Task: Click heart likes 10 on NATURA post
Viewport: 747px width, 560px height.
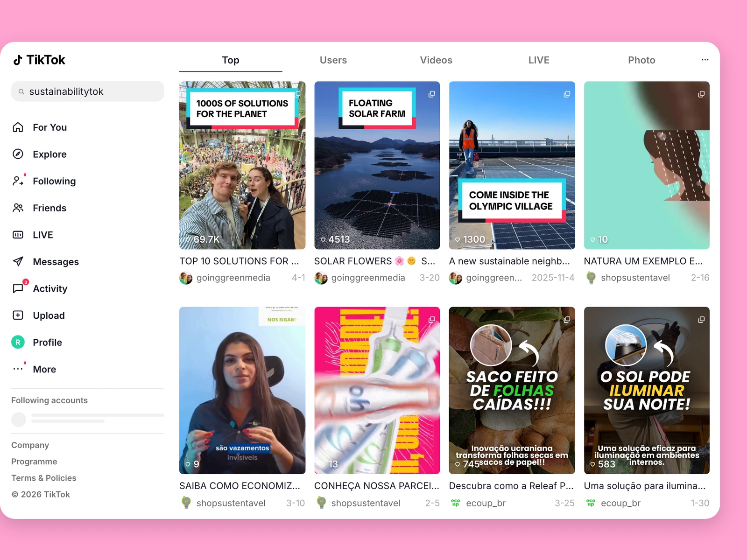Action: (x=599, y=239)
